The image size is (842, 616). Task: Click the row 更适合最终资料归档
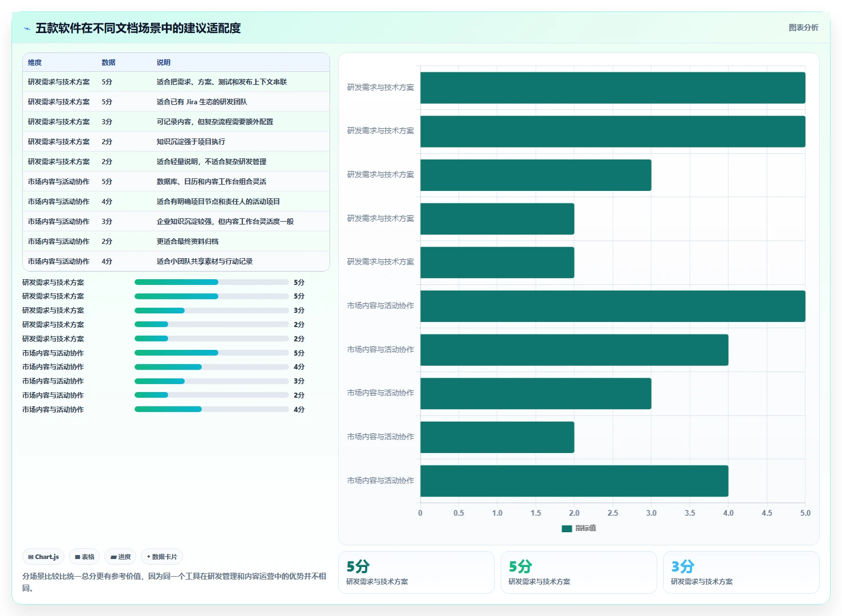(176, 241)
